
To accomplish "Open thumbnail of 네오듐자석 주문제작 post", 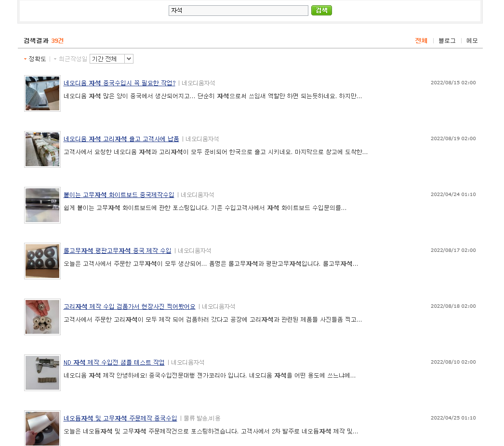I will tap(42, 428).
